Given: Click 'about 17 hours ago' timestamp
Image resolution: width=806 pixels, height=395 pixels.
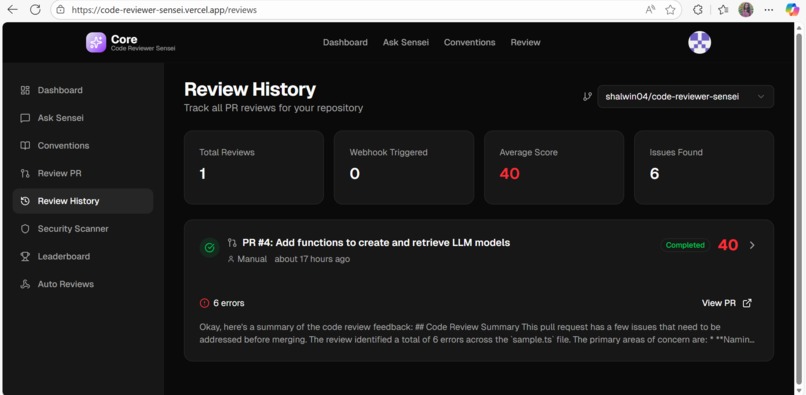Looking at the screenshot, I should click(312, 259).
